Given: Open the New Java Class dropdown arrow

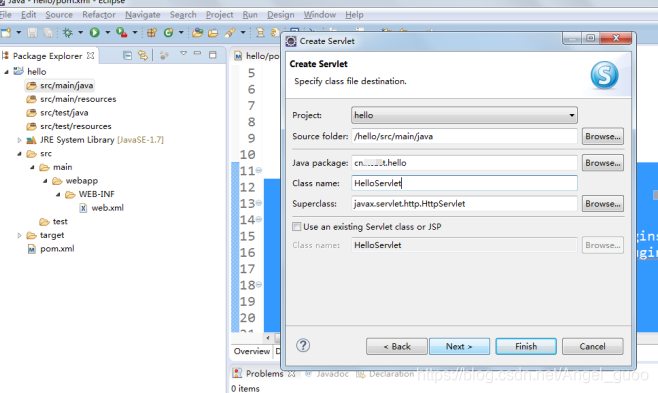Looking at the screenshot, I should pos(181,32).
